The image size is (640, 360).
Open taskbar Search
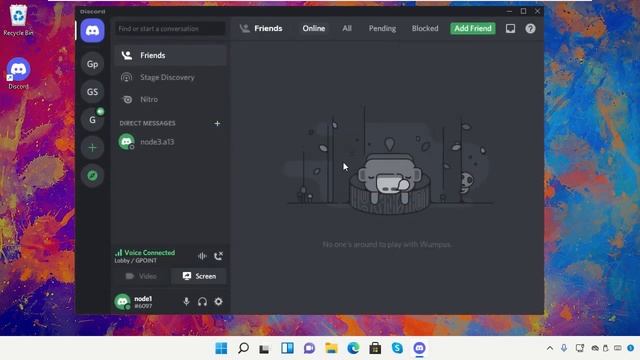(x=243, y=348)
